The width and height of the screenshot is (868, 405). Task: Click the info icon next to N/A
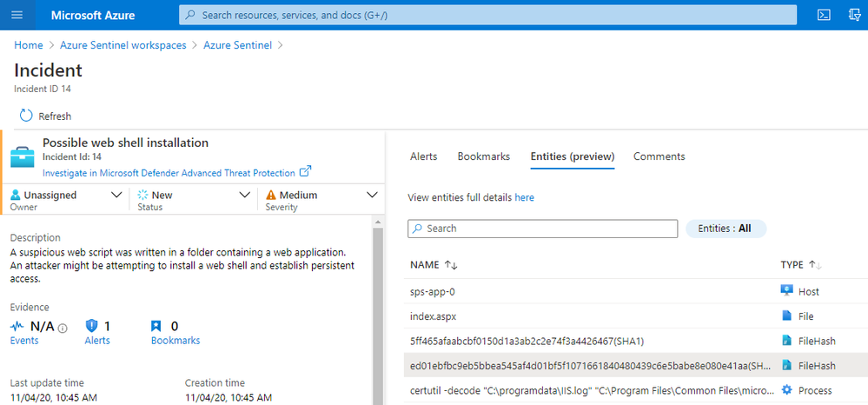[62, 328]
